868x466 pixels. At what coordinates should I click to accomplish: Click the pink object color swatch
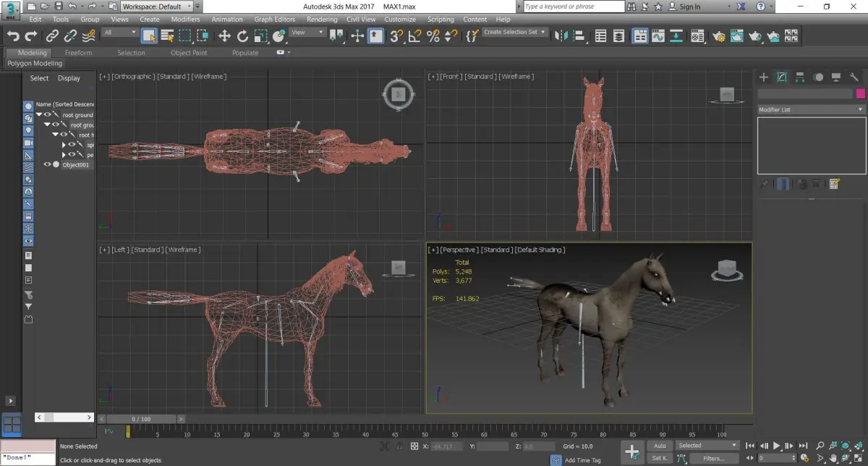(861, 94)
